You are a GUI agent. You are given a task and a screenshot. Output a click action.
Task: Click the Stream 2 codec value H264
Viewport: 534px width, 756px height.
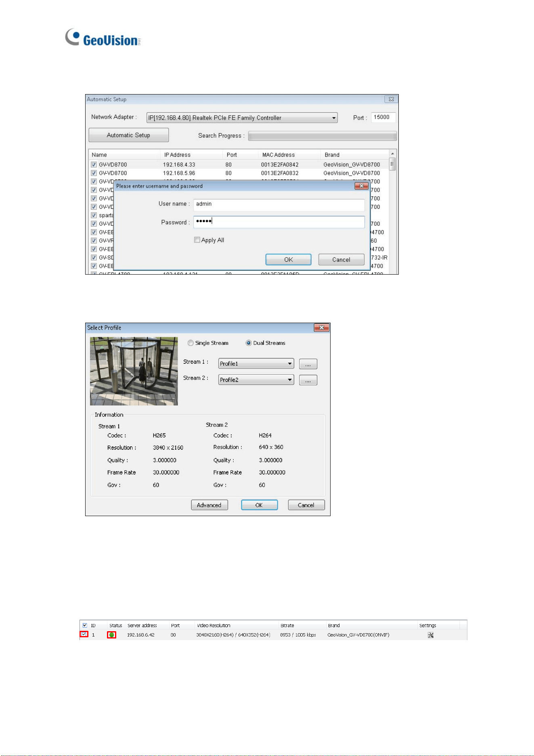[x=265, y=435]
